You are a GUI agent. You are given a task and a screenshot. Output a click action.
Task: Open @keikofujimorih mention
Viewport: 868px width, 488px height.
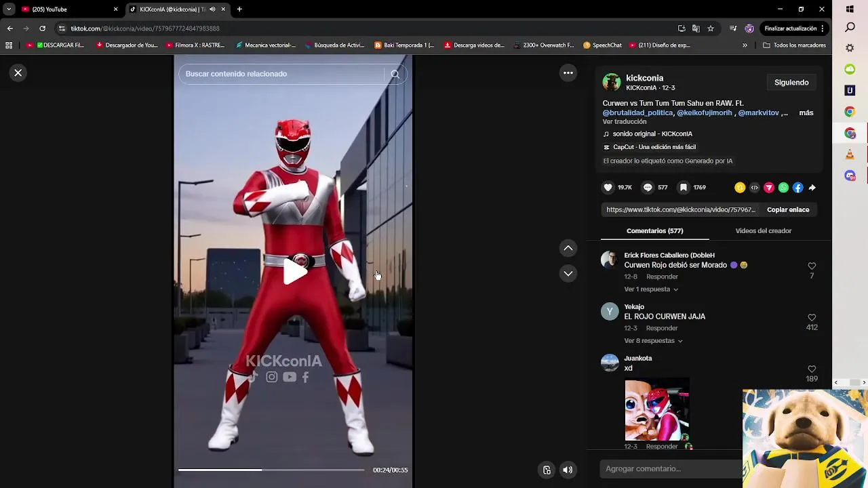tap(705, 113)
